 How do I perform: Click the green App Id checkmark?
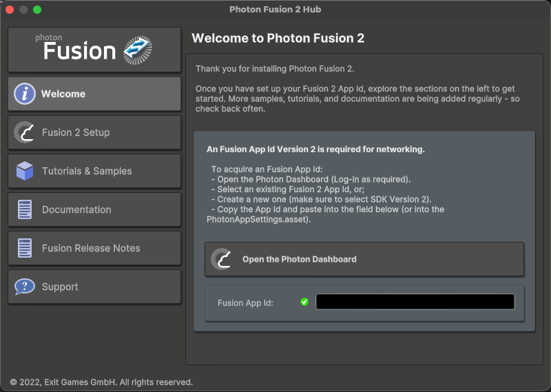point(304,302)
